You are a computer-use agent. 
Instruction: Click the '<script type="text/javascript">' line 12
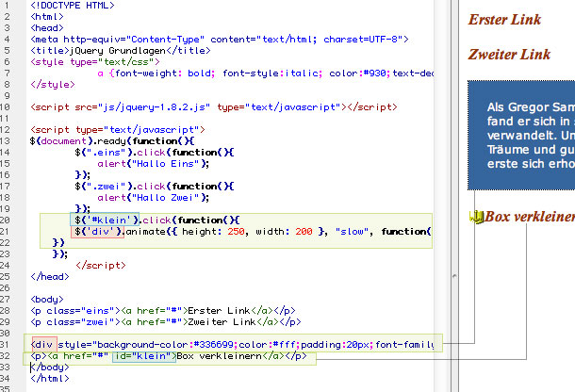(118, 130)
